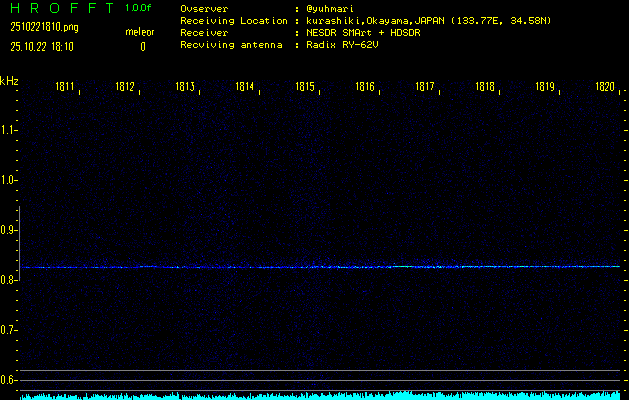Click the kHz axis unit label
This screenshot has width=629, height=400.
pyautogui.click(x=9, y=81)
